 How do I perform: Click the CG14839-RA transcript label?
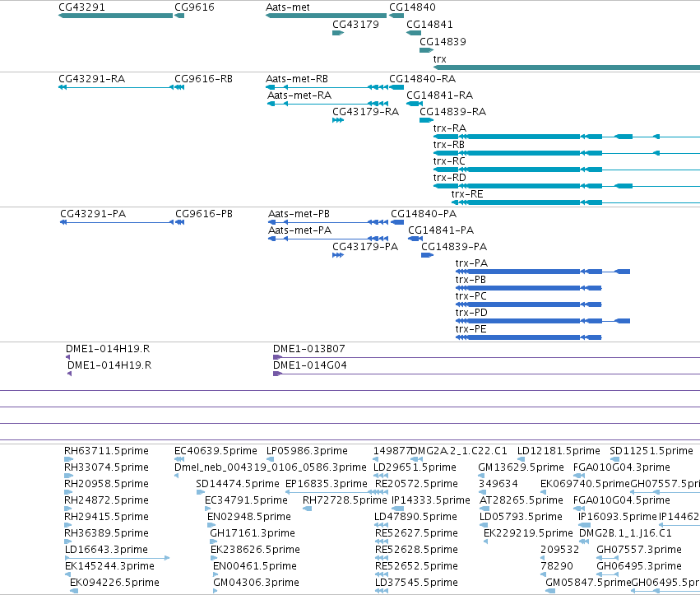click(x=452, y=112)
